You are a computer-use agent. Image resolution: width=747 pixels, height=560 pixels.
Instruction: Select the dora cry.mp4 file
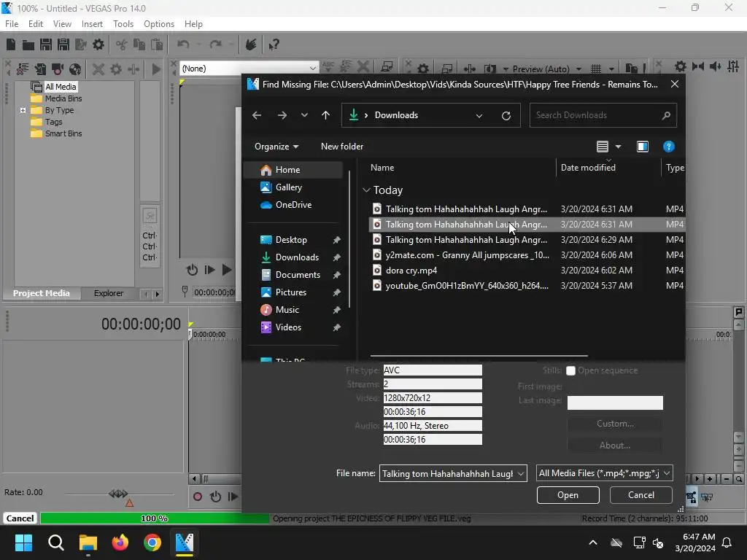(x=527, y=271)
